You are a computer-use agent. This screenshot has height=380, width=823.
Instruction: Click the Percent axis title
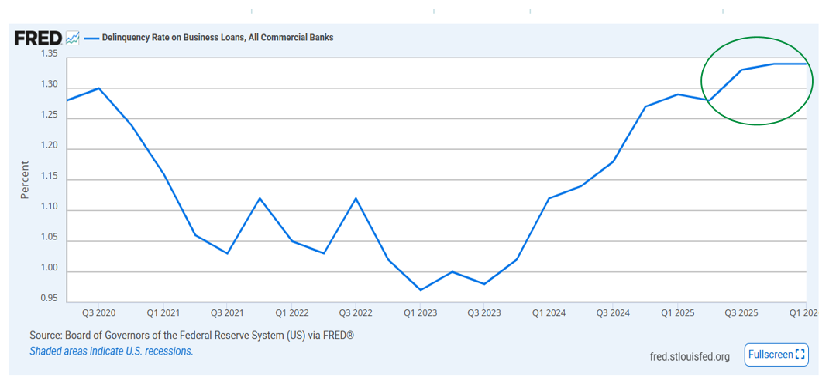pyautogui.click(x=24, y=178)
